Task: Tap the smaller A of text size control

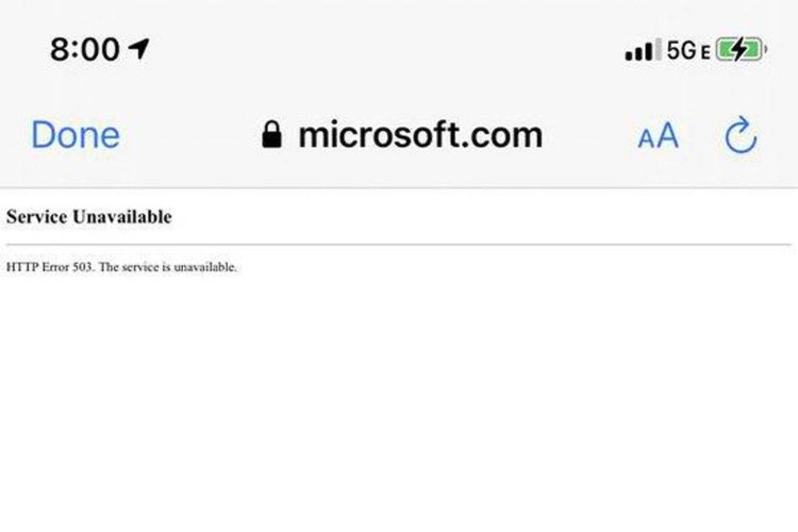Action: (646, 139)
